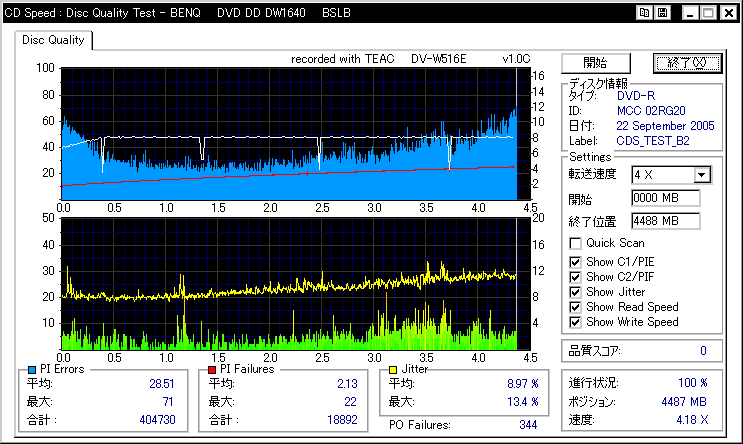Viewport: 743px width, 444px height.
Task: Click the date 22 September 2005
Action: [x=665, y=126]
